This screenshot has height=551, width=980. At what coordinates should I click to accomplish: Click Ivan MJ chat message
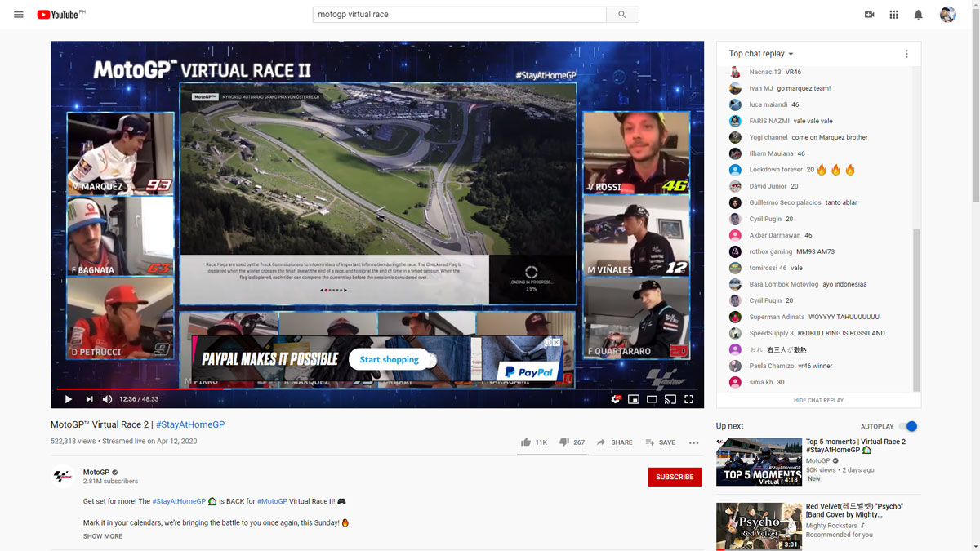point(818,88)
